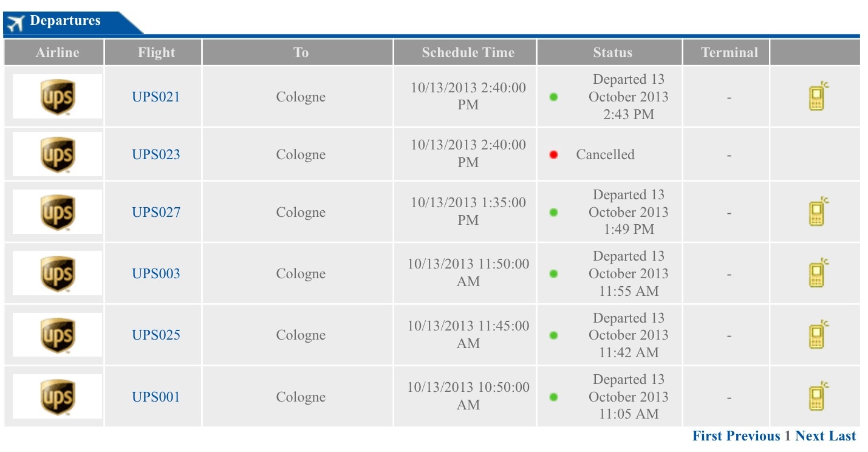Jump to the Last page link
The image size is (868, 452).
[x=842, y=436]
